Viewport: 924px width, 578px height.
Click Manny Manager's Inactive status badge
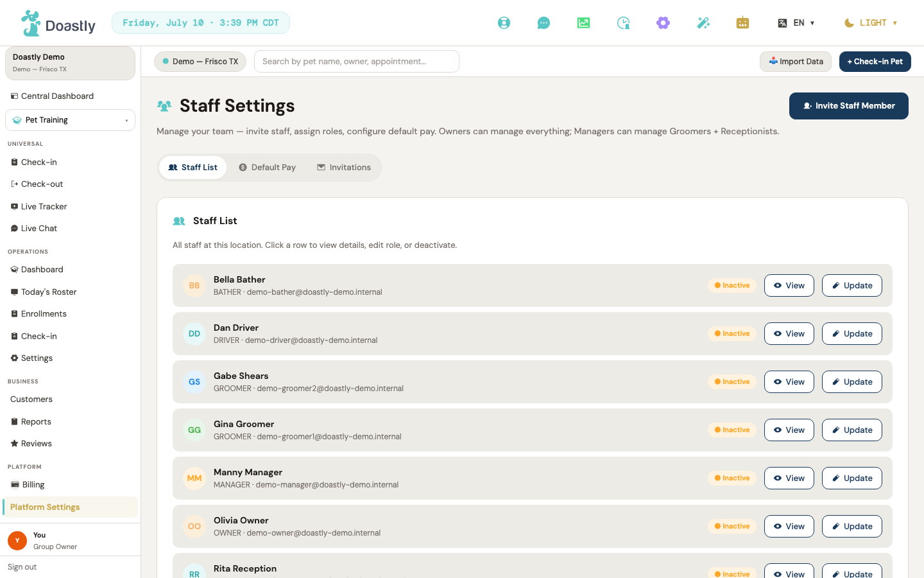click(x=732, y=478)
